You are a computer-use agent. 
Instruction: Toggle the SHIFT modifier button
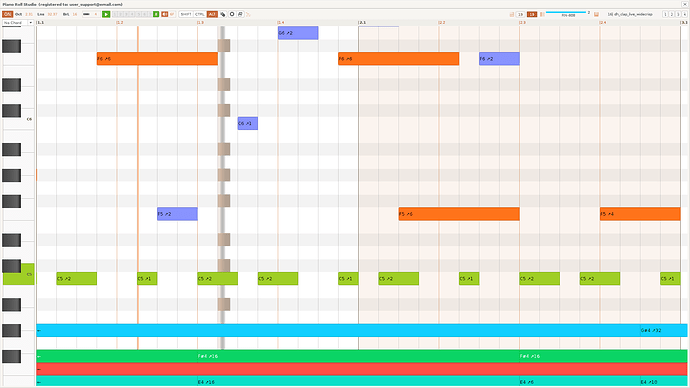pos(186,15)
